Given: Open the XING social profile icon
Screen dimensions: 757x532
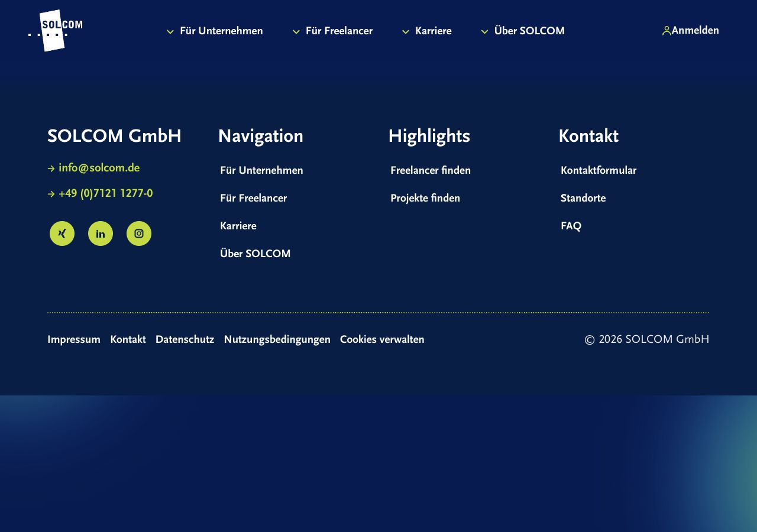Looking at the screenshot, I should [62, 233].
